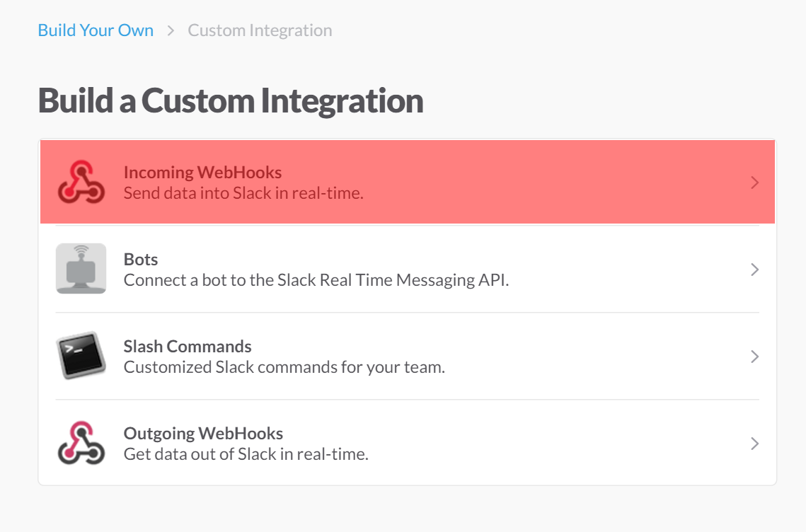This screenshot has width=806, height=532.
Task: Click the Bots robot icon
Action: coord(81,269)
